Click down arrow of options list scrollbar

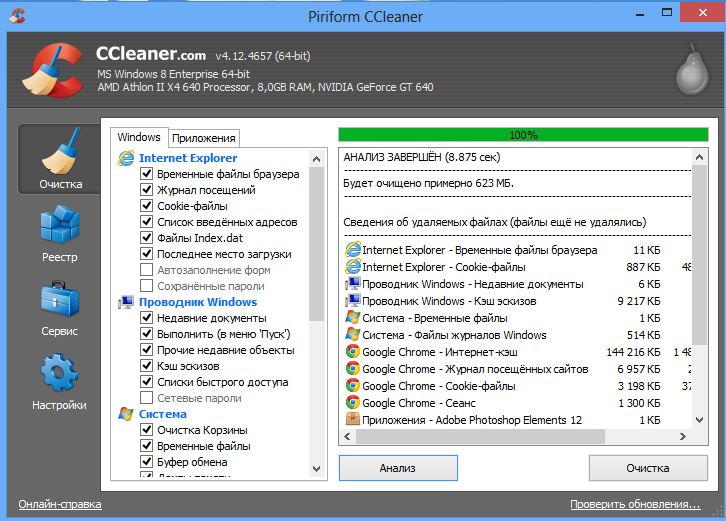coord(317,469)
